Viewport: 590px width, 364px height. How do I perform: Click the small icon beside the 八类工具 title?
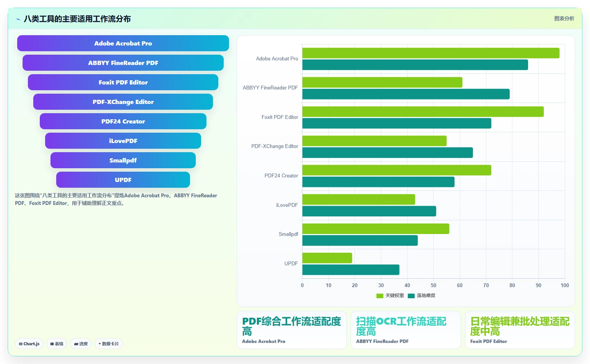click(18, 19)
